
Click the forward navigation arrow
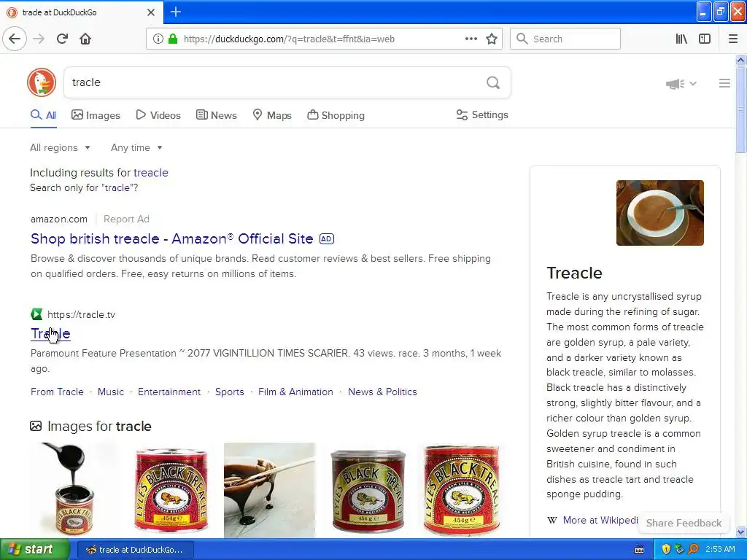(39, 39)
